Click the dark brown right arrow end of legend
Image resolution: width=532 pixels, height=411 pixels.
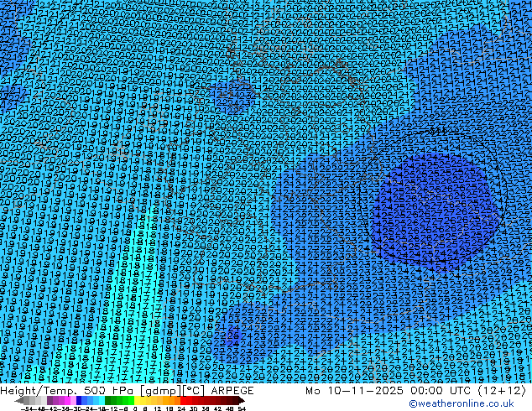(x=242, y=400)
